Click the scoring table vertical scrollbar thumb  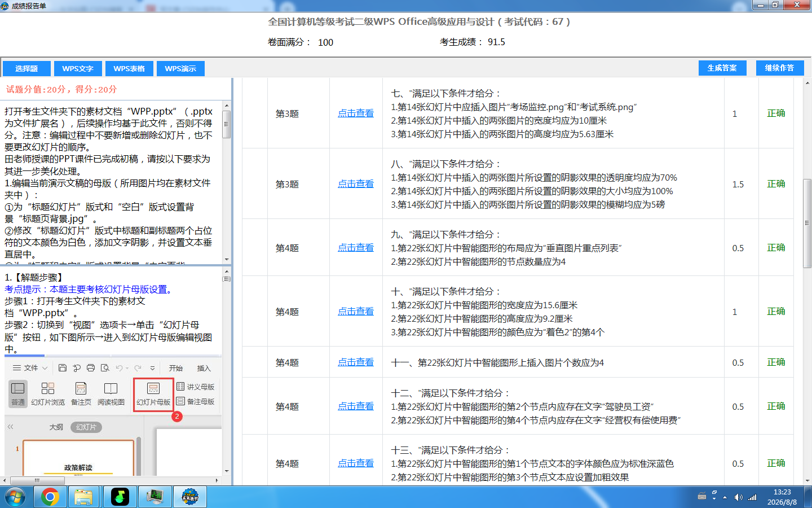(x=807, y=223)
